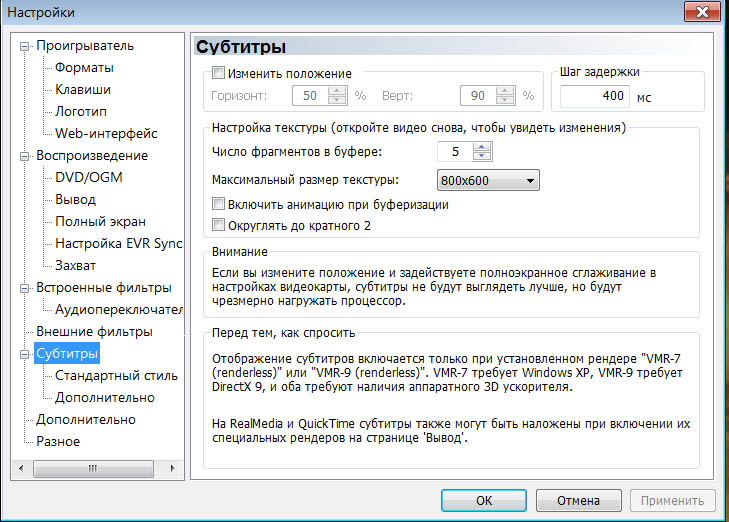The width and height of the screenshot is (729, 522).
Task: Decrease the buffer fragment count by one
Action: tap(482, 156)
